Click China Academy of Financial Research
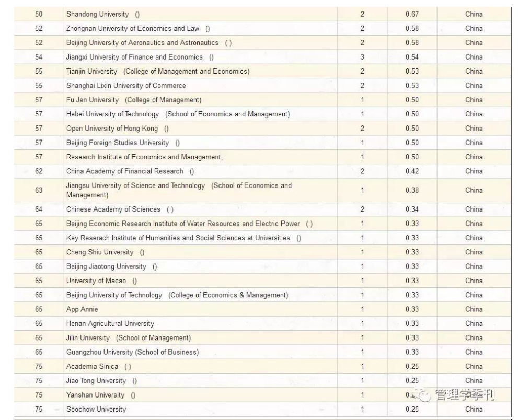The height and width of the screenshot is (420, 518). pos(130,171)
